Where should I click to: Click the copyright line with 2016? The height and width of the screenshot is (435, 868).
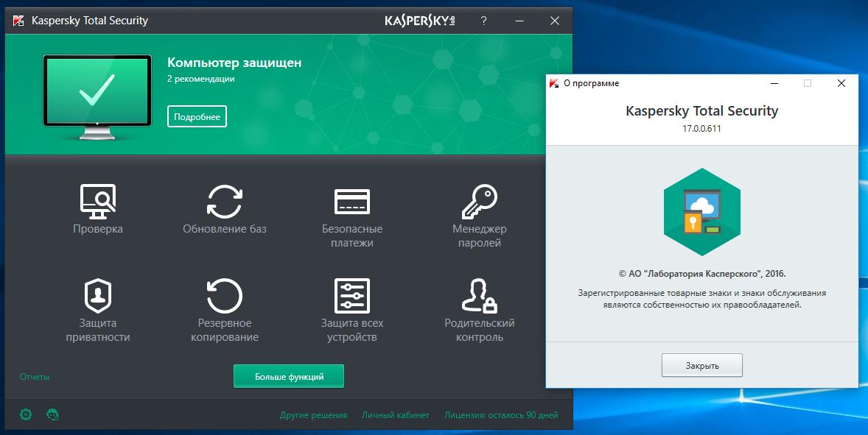[702, 274]
